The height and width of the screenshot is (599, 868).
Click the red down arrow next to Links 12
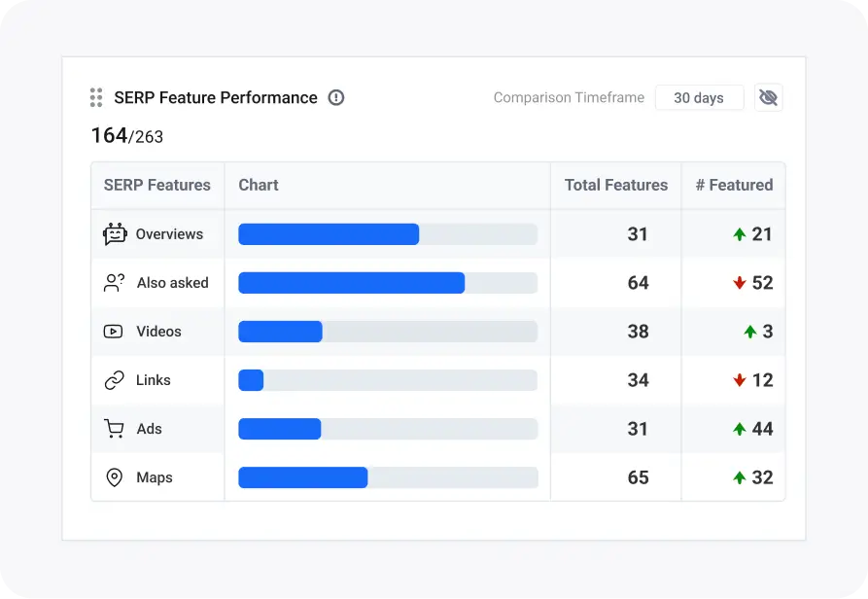[x=741, y=379]
